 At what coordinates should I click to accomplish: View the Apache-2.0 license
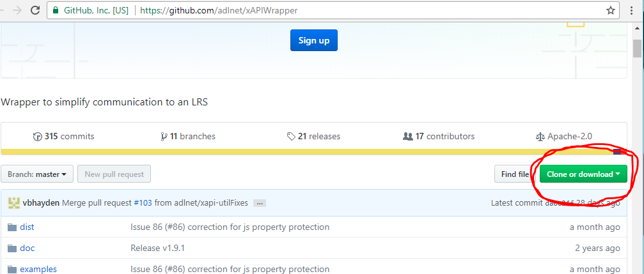point(564,136)
